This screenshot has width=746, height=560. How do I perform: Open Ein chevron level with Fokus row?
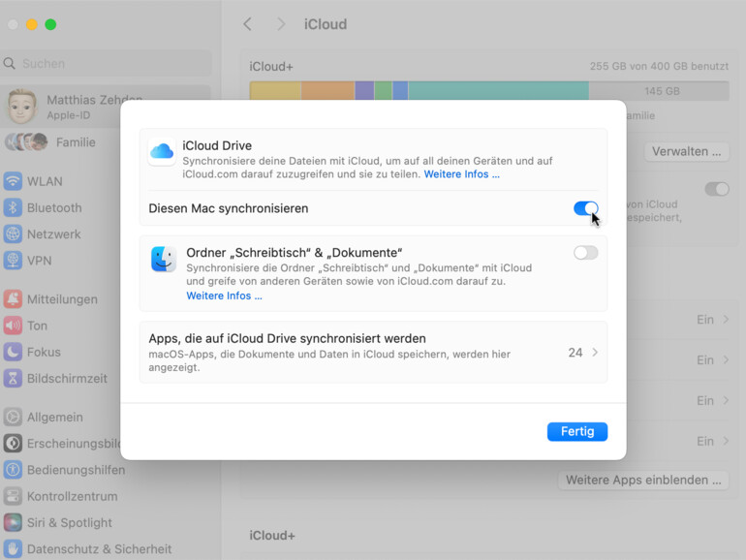tap(726, 359)
